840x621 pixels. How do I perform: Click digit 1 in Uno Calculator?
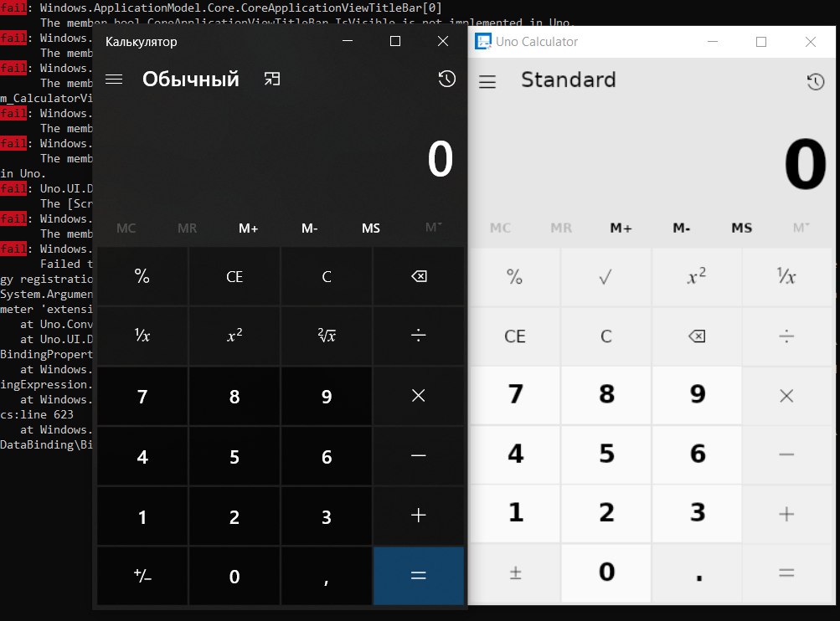pyautogui.click(x=515, y=513)
